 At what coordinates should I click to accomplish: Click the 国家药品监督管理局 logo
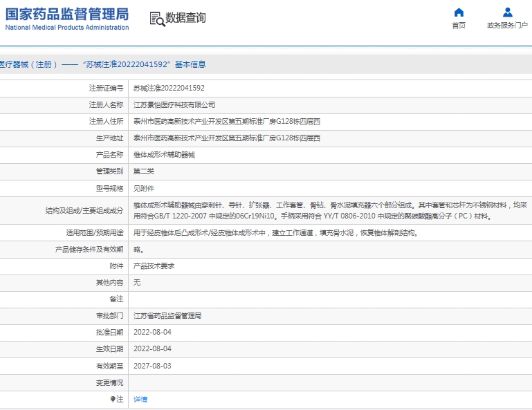[x=67, y=15]
